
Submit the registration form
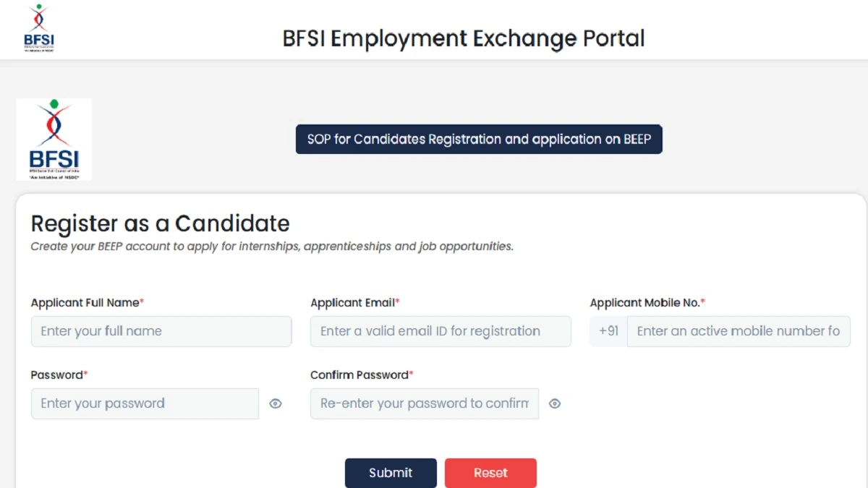pyautogui.click(x=391, y=473)
